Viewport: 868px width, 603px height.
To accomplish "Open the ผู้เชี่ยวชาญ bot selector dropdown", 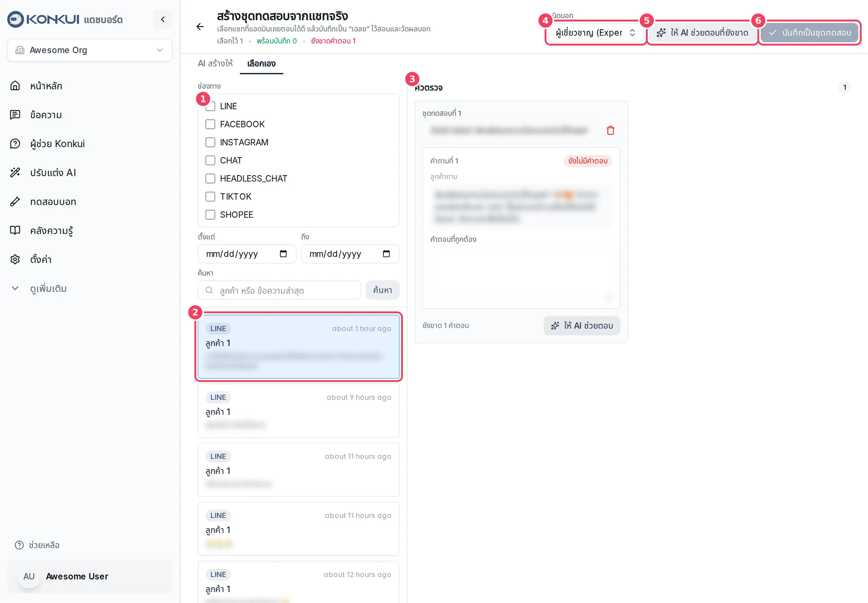I will pyautogui.click(x=596, y=33).
